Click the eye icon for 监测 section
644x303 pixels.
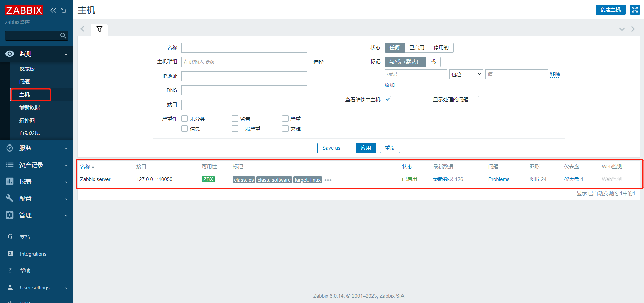click(10, 54)
